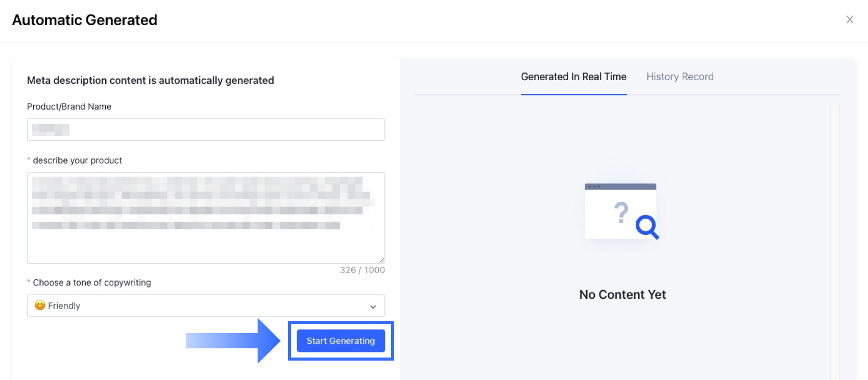Select the Generated In Real Time tab

(573, 77)
